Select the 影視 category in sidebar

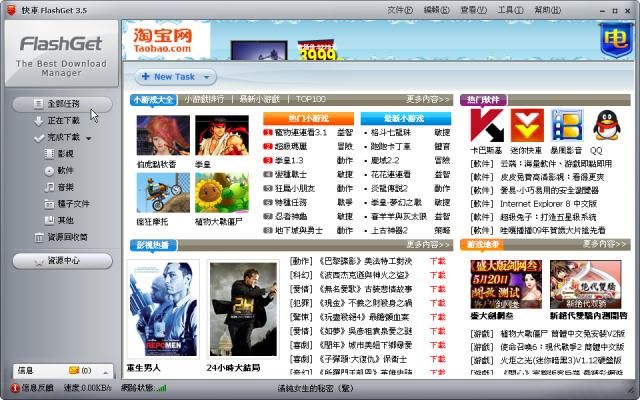click(65, 154)
